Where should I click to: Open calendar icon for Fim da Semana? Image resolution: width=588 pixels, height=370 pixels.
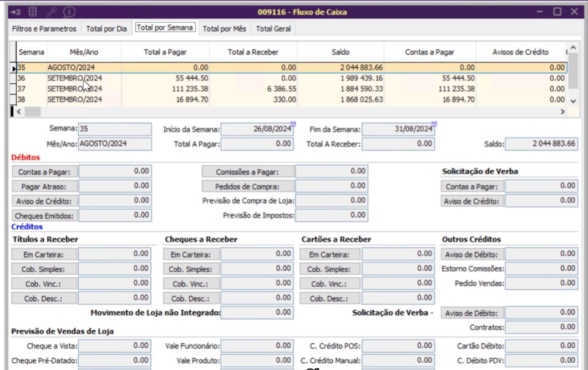point(434,124)
